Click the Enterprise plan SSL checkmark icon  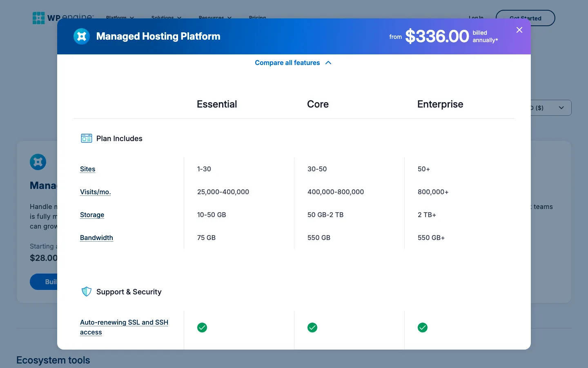[423, 328]
